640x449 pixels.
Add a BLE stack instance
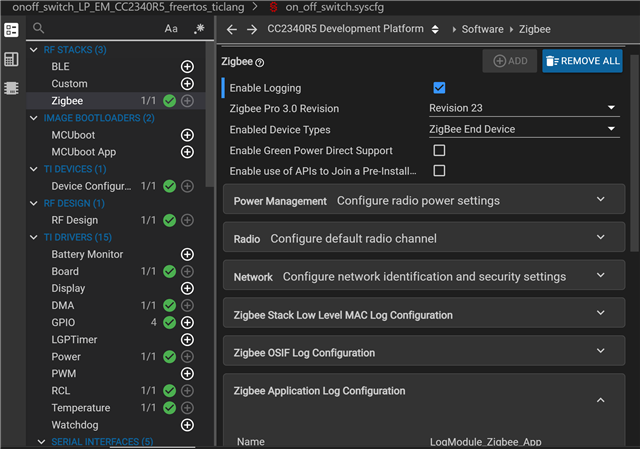click(187, 67)
